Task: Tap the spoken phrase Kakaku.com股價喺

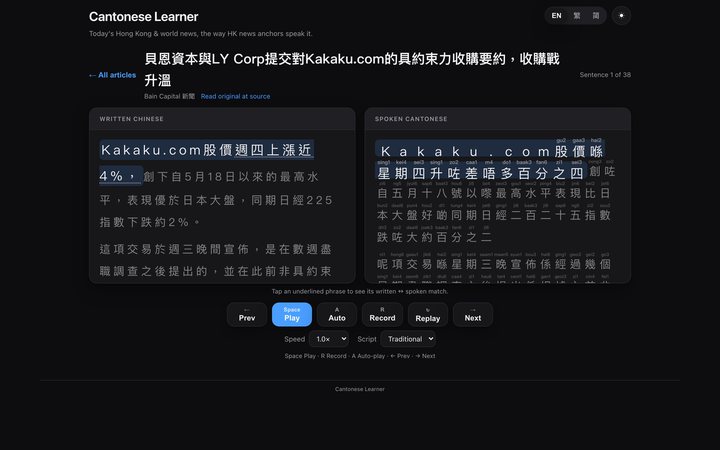Action: point(490,151)
